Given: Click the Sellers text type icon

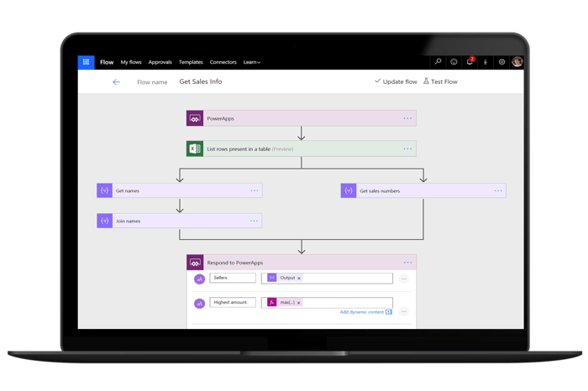Looking at the screenshot, I should pyautogui.click(x=200, y=279).
